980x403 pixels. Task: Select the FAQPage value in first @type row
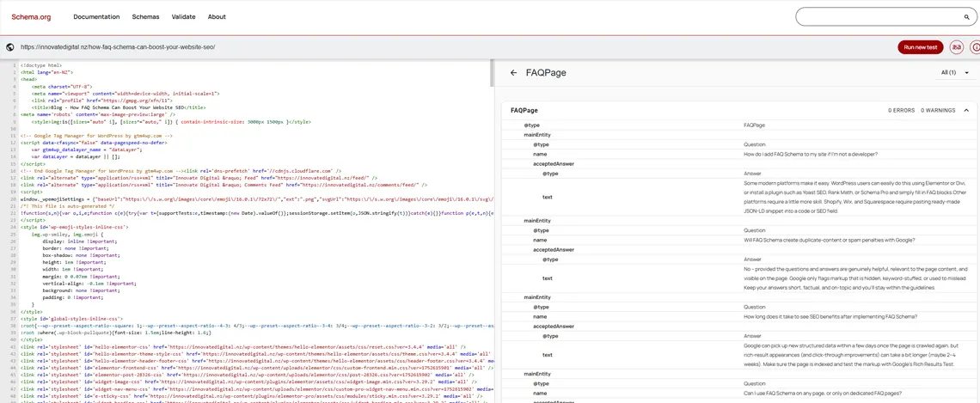[x=754, y=125]
